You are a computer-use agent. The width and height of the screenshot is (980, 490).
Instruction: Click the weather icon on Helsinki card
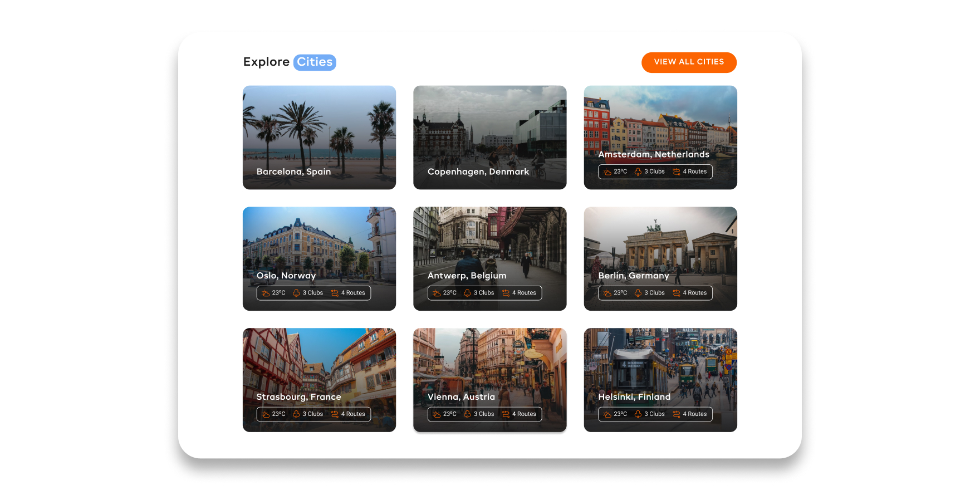[x=607, y=414]
